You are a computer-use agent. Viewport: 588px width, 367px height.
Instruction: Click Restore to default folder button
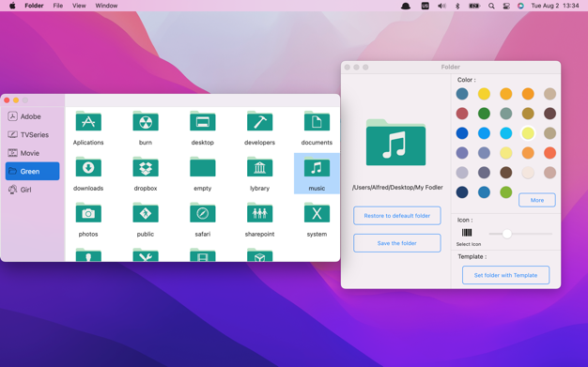click(396, 216)
